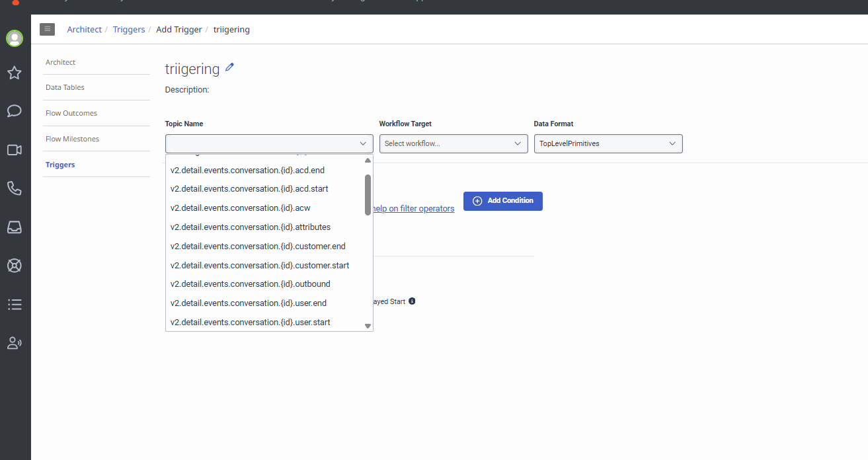Screen dimensions: 868x460
Task: Open the phone calls icon
Action: [15, 188]
